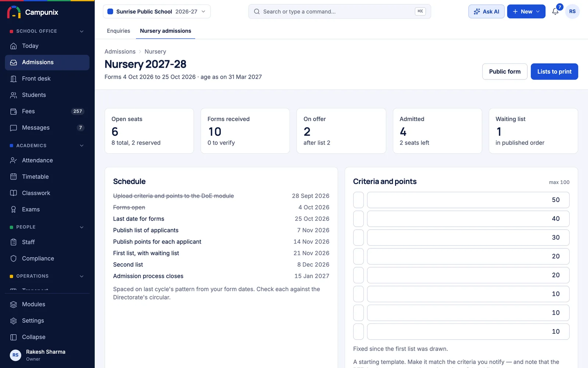The height and width of the screenshot is (368, 588).
Task: Click the Admissions breadcrumb
Action: pos(120,52)
